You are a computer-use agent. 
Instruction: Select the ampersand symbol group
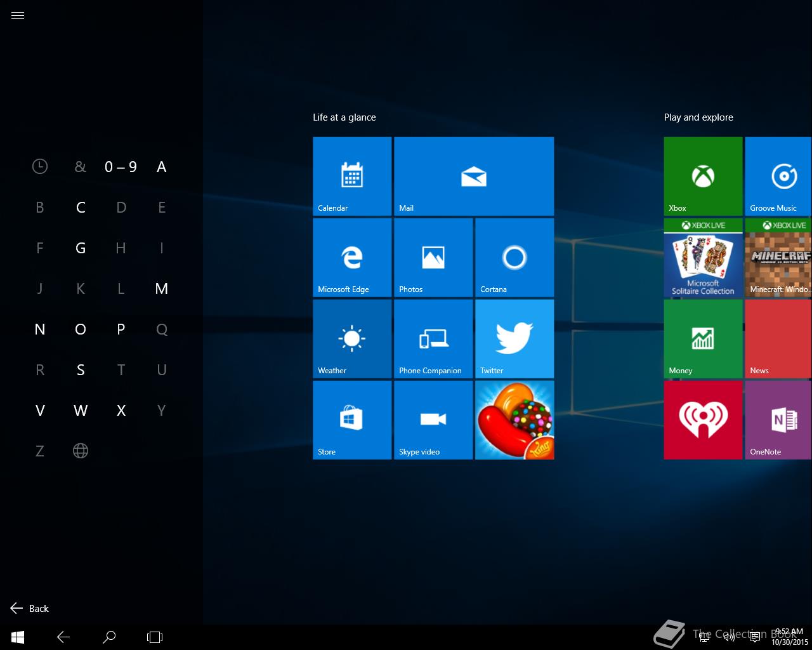point(81,167)
